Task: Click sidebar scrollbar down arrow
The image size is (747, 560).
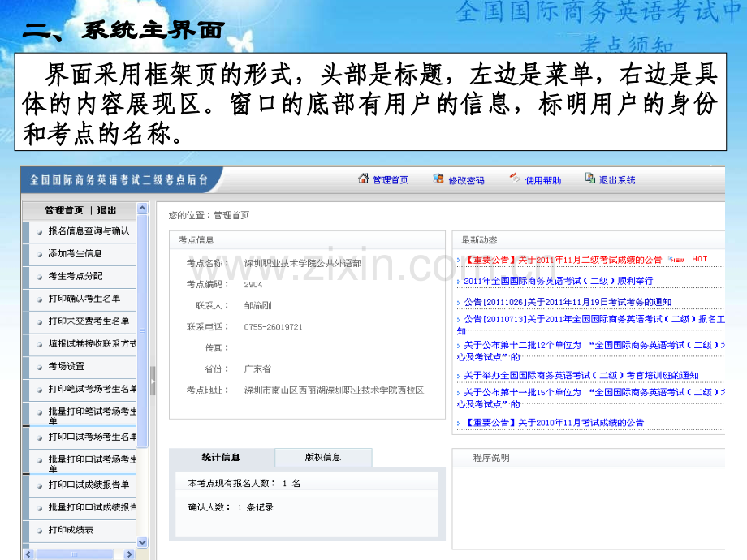Action: [x=142, y=542]
